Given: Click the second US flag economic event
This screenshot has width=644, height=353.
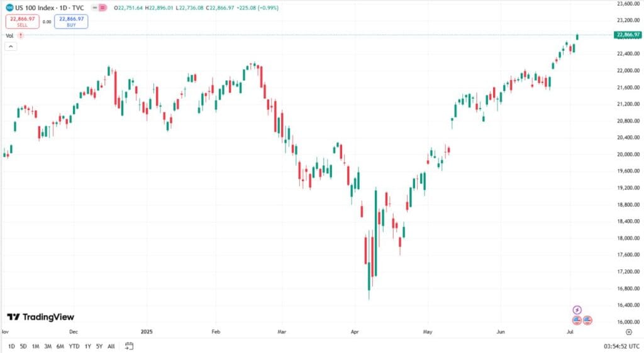Looking at the screenshot, I should click(x=587, y=320).
